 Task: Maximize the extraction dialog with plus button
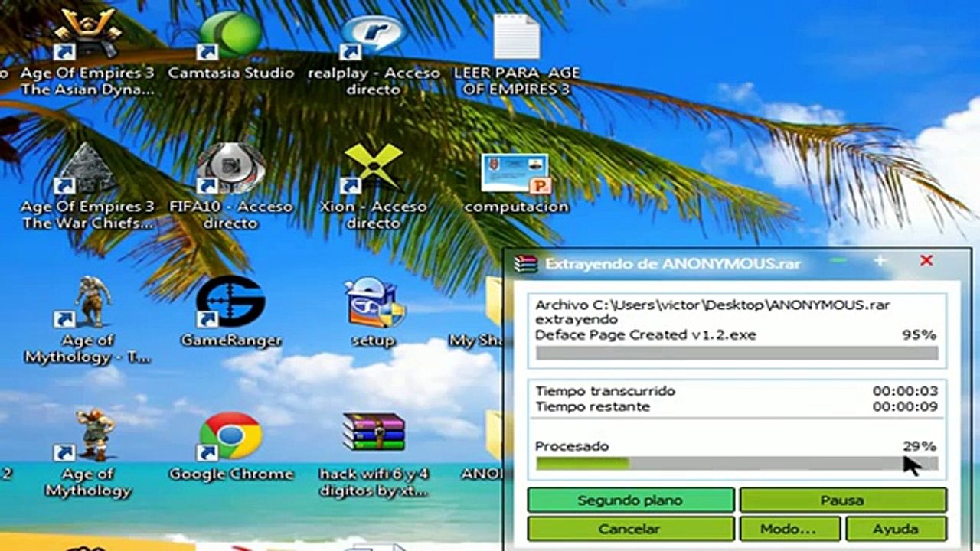[x=880, y=261]
